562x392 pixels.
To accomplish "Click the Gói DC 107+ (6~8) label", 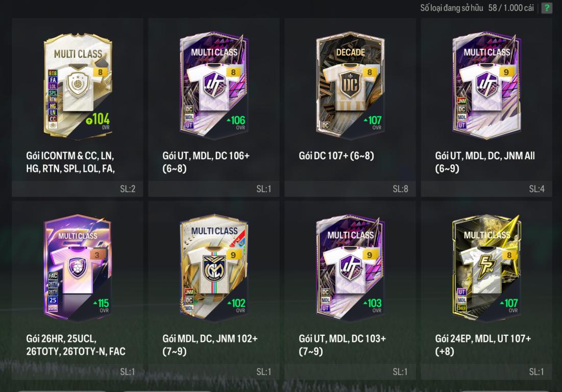I will 336,156.
